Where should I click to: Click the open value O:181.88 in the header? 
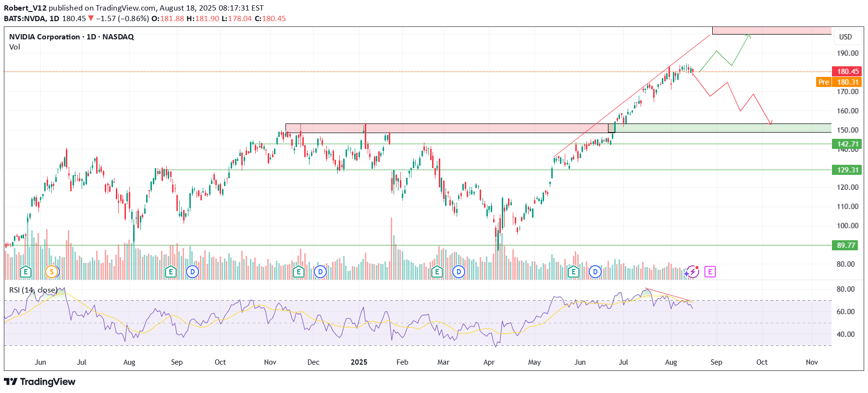[168, 18]
